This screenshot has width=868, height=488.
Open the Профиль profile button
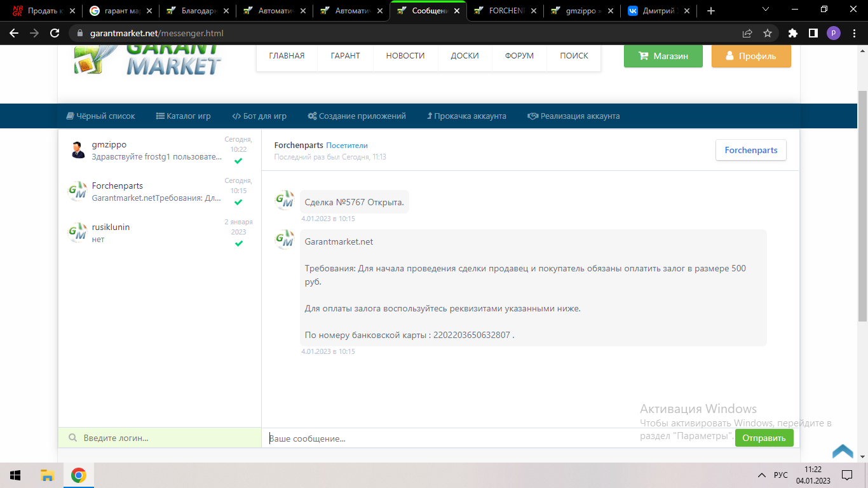tap(751, 56)
